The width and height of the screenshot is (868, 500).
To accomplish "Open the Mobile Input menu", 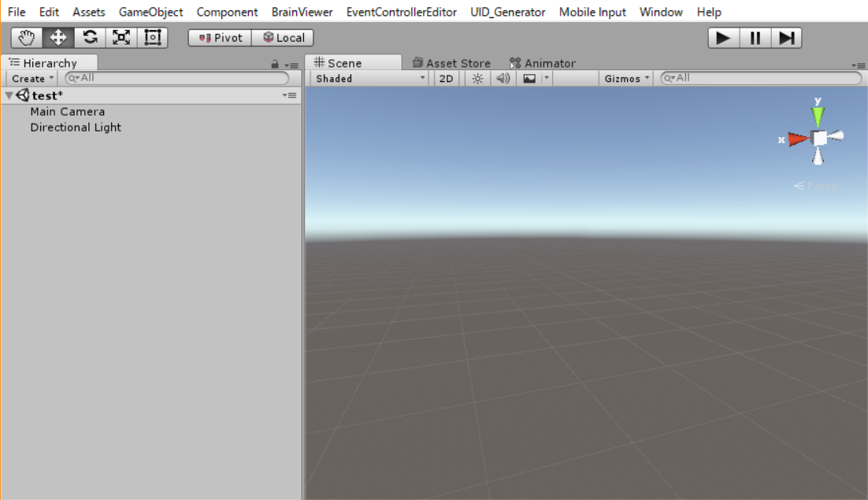I will click(592, 12).
